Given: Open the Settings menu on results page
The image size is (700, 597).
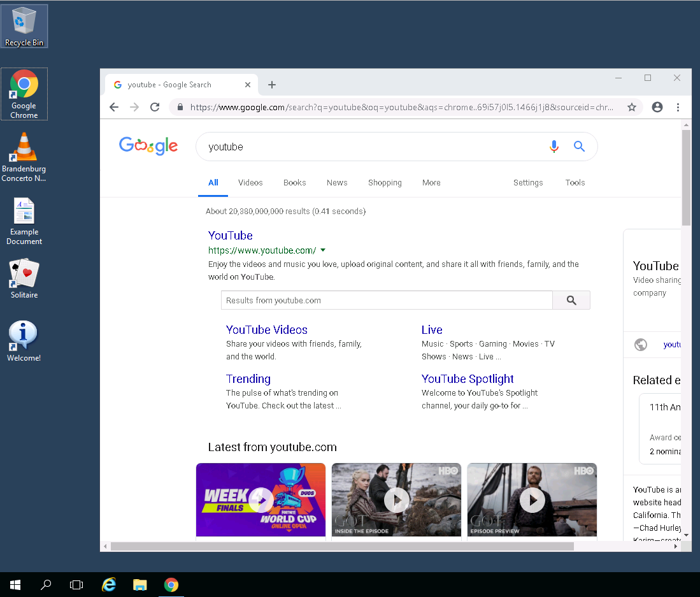Looking at the screenshot, I should tap(528, 183).
